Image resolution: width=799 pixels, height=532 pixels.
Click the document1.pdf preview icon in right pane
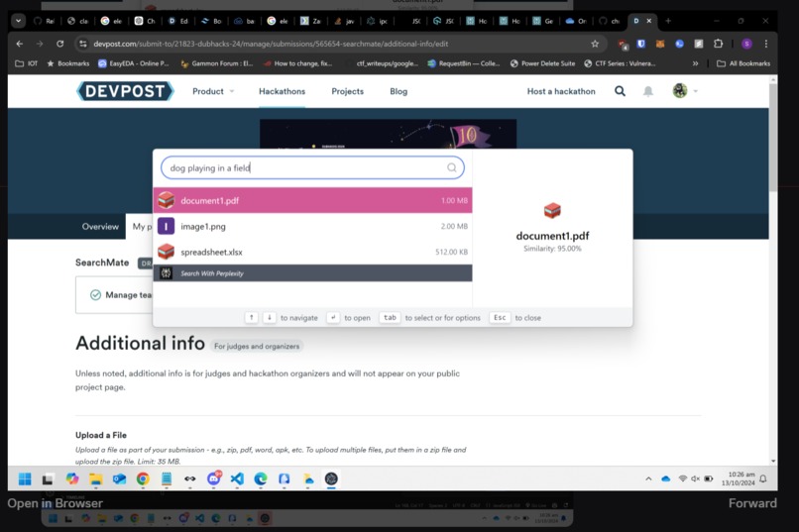pyautogui.click(x=552, y=210)
